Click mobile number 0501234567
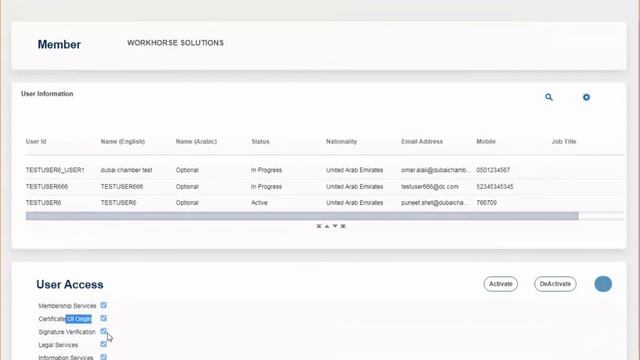 click(493, 170)
